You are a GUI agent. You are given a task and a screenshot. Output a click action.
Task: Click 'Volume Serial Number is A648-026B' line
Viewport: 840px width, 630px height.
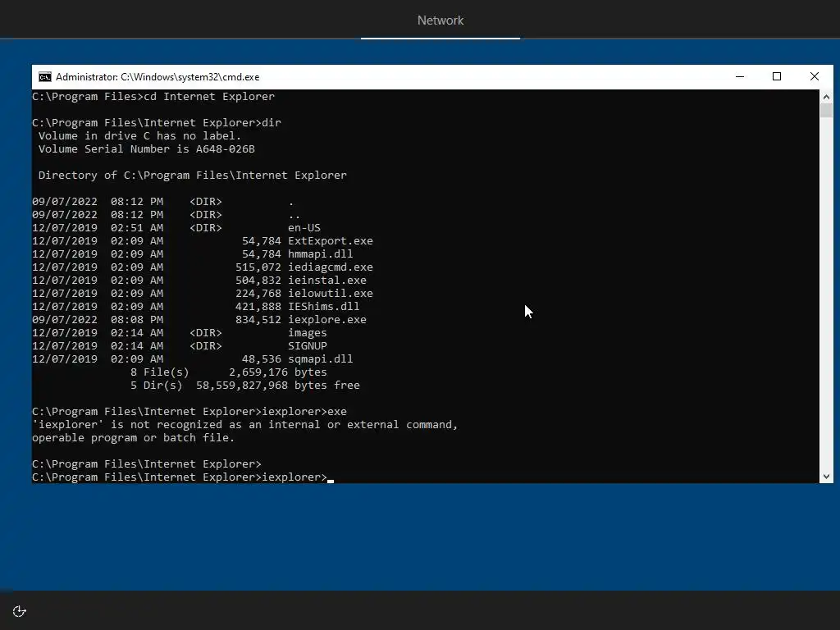[x=146, y=149]
